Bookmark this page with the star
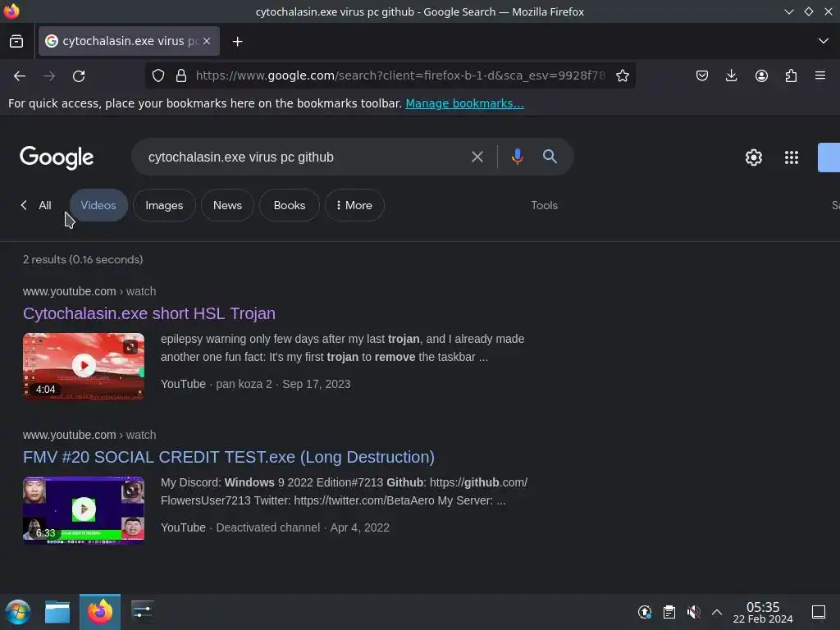 coord(623,75)
